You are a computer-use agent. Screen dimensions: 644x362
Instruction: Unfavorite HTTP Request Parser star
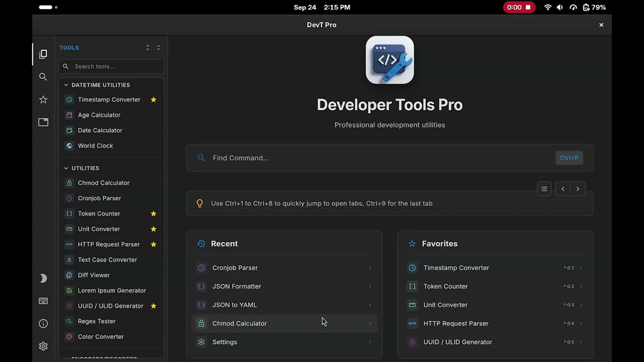[x=153, y=244]
